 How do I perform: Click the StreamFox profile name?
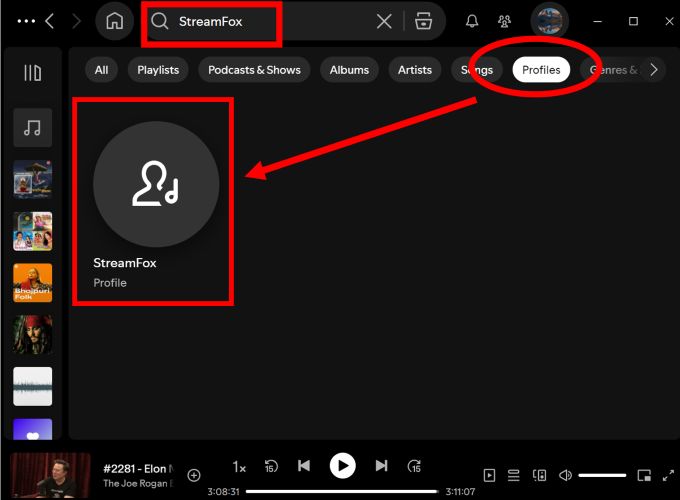[125, 263]
